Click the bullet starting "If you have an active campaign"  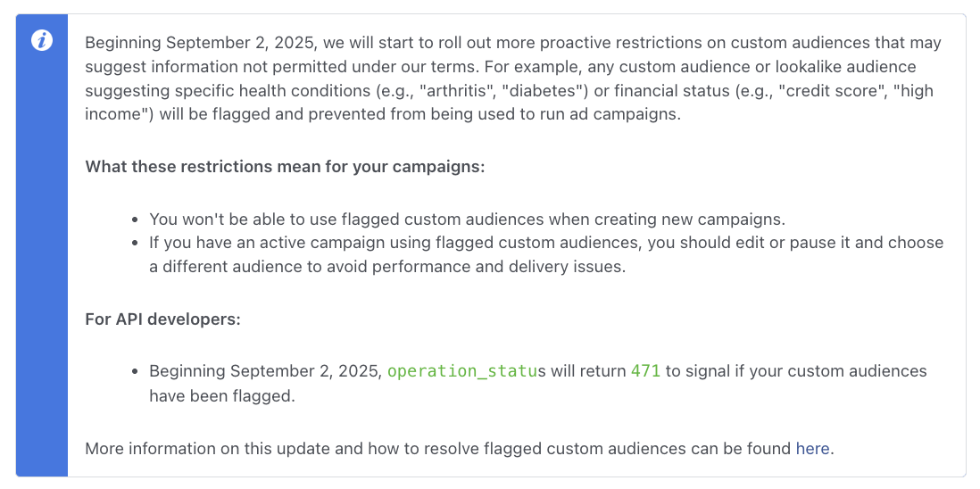(545, 243)
